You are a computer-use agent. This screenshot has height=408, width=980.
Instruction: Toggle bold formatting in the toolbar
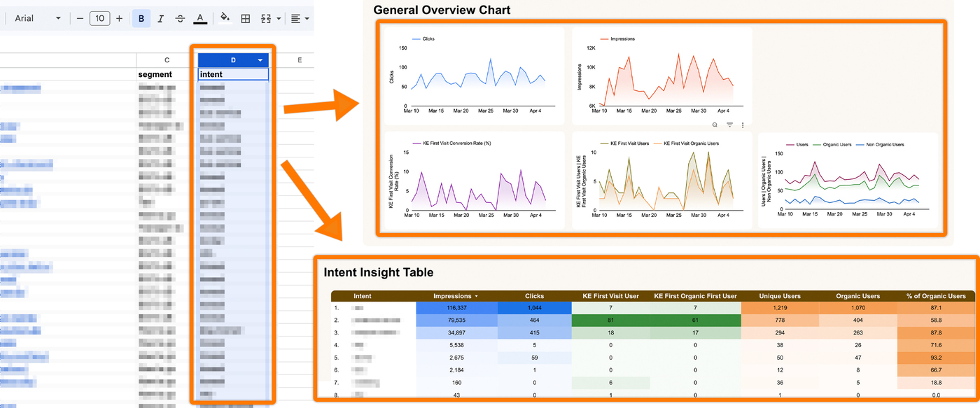[142, 18]
